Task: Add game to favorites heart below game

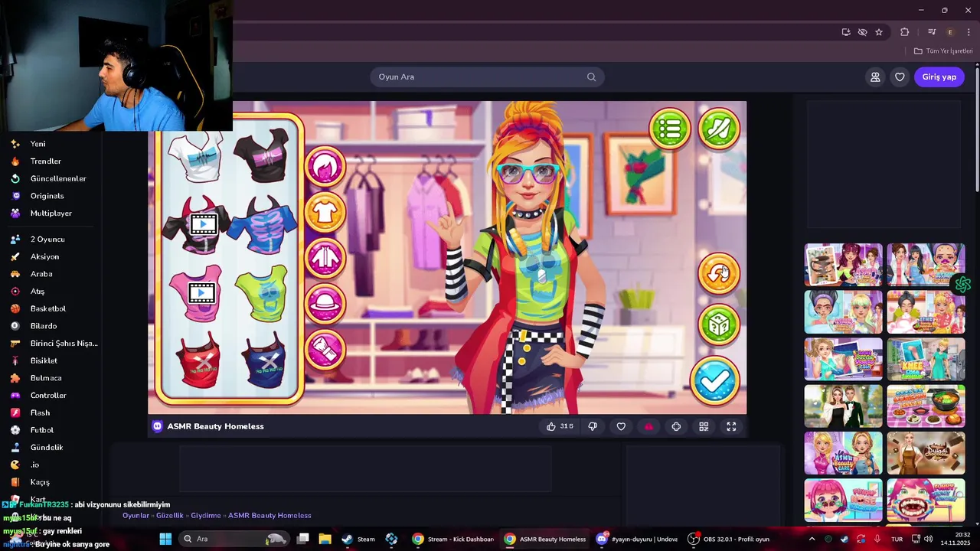Action: click(x=621, y=426)
